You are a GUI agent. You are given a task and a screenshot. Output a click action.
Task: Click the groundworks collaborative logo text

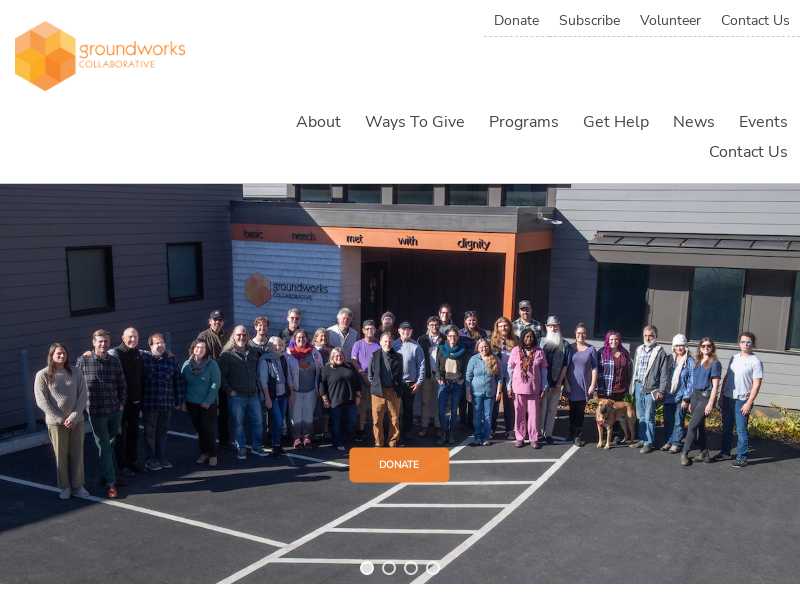tap(132, 54)
